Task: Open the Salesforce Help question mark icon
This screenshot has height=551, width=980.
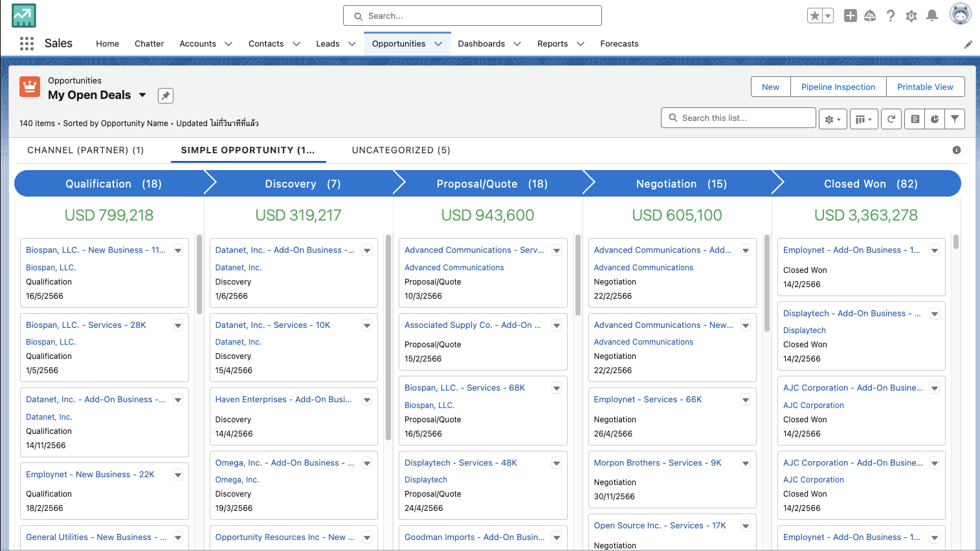Action: 891,16
